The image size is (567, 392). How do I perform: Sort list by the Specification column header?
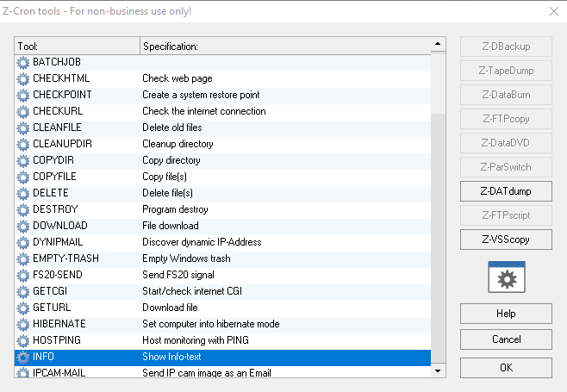point(285,46)
